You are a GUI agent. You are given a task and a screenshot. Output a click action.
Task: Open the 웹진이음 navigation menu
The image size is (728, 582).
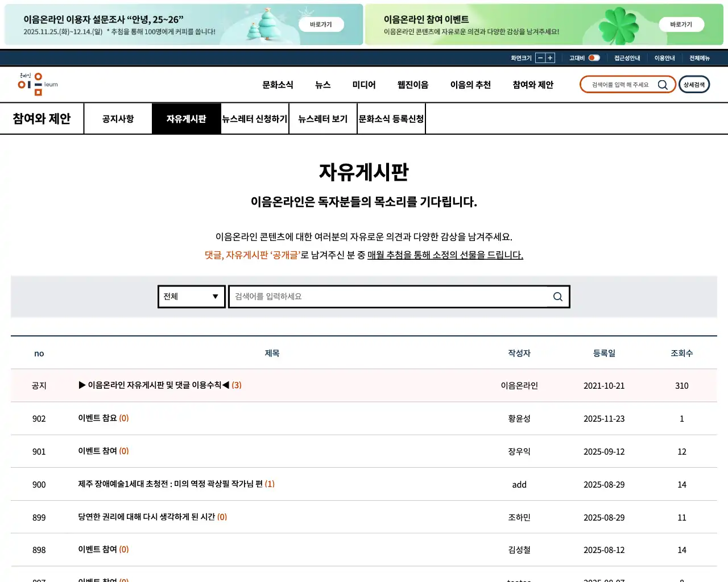pyautogui.click(x=412, y=85)
